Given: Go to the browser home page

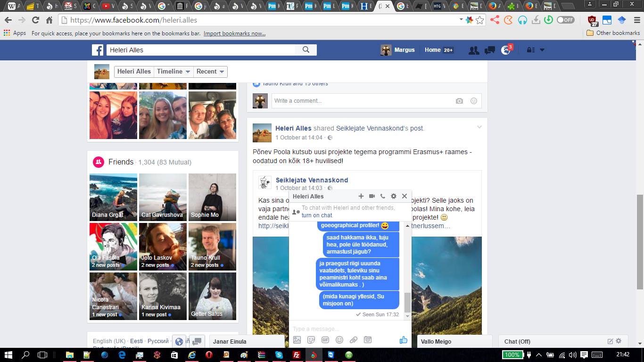Looking at the screenshot, I should click(x=49, y=20).
